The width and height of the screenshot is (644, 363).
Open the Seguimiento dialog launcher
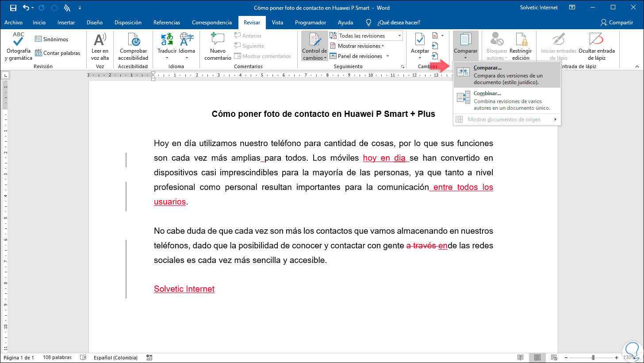402,67
